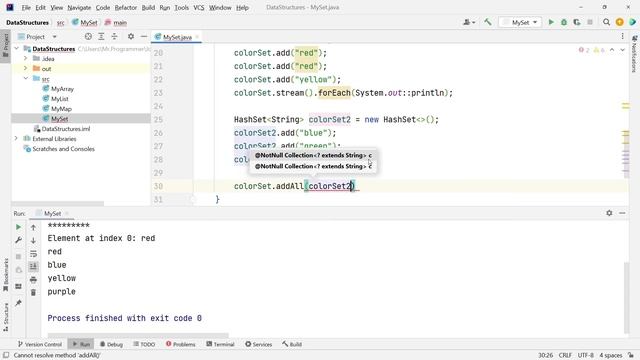Run with coverage icon in top toolbar

[x=577, y=22]
